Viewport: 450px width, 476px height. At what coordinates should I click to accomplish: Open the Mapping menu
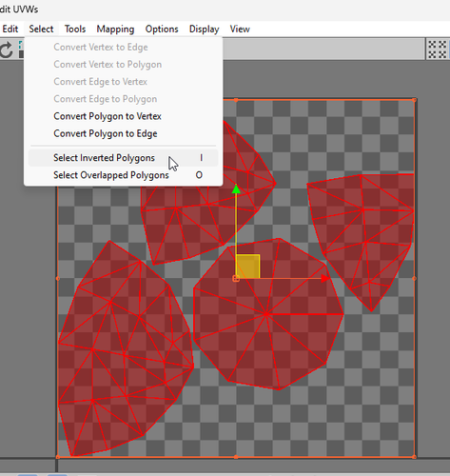click(x=115, y=29)
